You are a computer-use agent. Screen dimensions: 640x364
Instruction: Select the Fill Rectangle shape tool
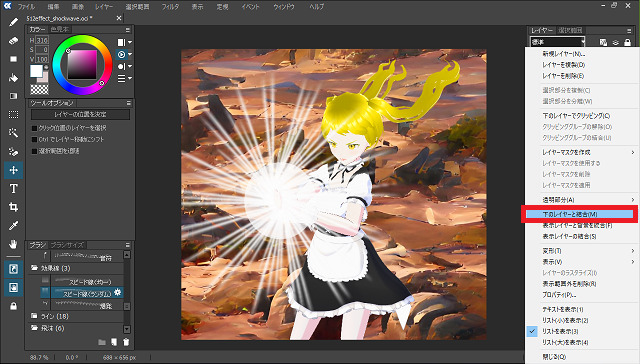coord(13,59)
